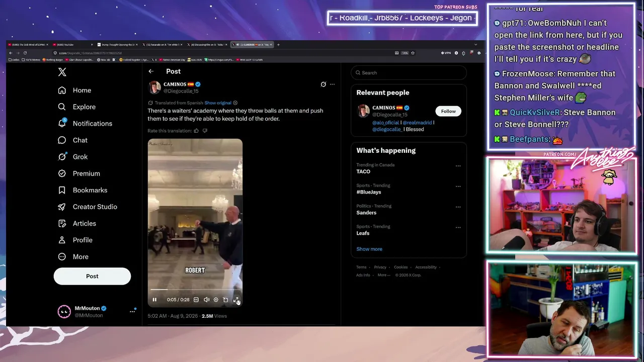Reload the page in the browser
Screen dimensions: 644x362
(x=25, y=53)
